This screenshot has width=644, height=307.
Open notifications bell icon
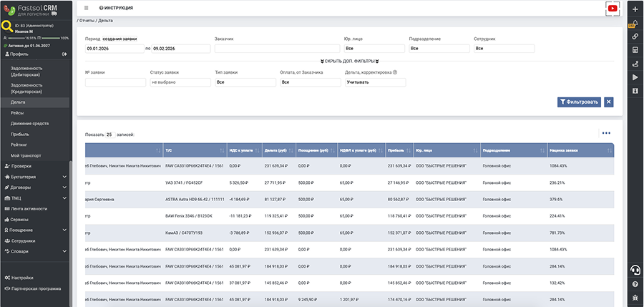pyautogui.click(x=635, y=23)
